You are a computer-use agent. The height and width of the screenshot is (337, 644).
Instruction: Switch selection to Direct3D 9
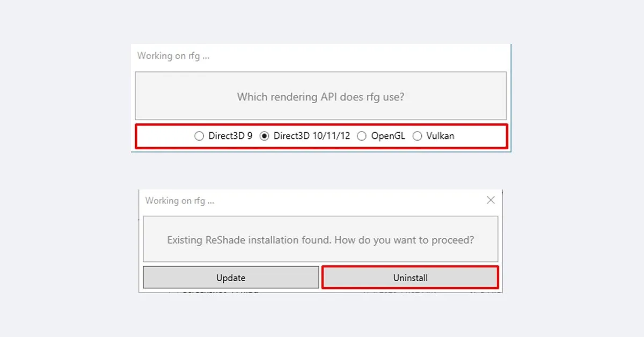tap(199, 136)
